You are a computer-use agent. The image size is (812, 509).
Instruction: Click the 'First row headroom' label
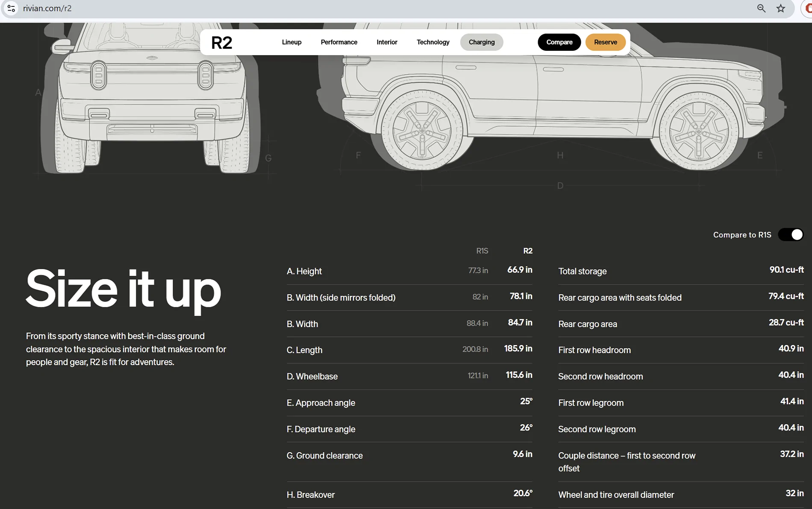pyautogui.click(x=594, y=350)
